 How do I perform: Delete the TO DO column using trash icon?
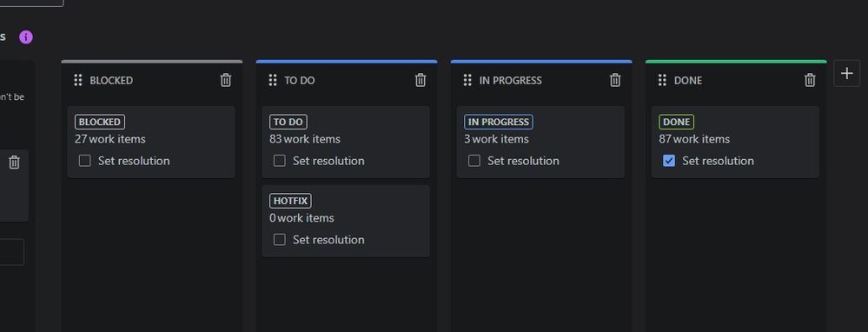click(x=421, y=80)
